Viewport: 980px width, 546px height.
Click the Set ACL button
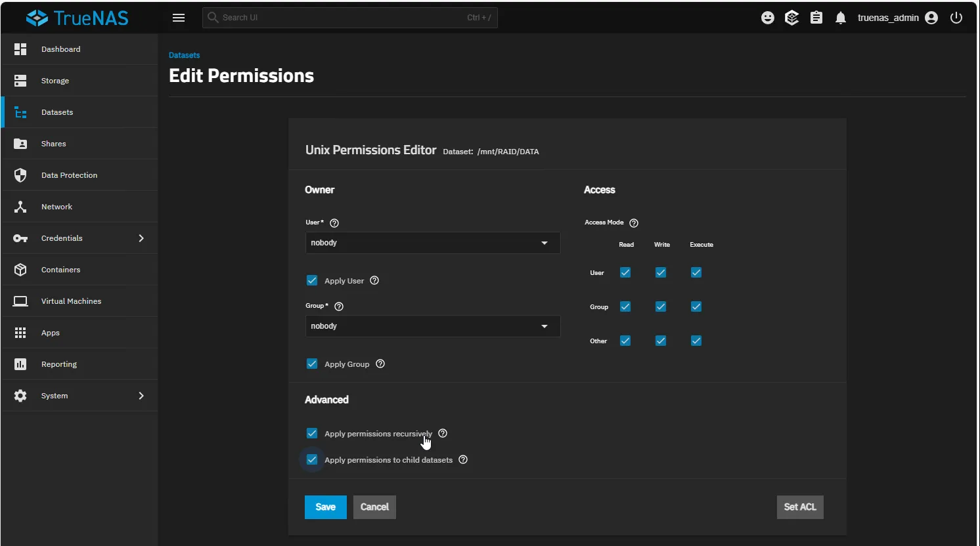[x=800, y=507]
